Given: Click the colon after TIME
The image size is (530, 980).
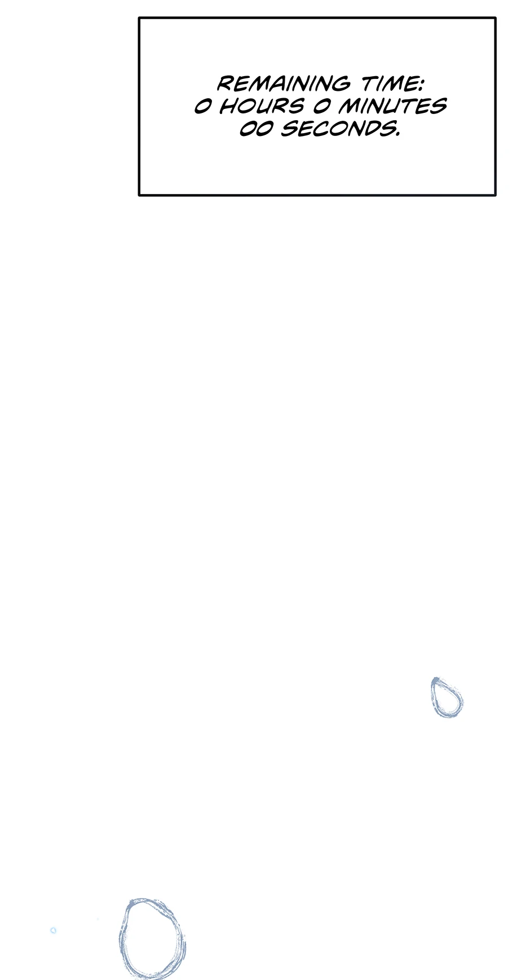Looking at the screenshot, I should (x=420, y=84).
